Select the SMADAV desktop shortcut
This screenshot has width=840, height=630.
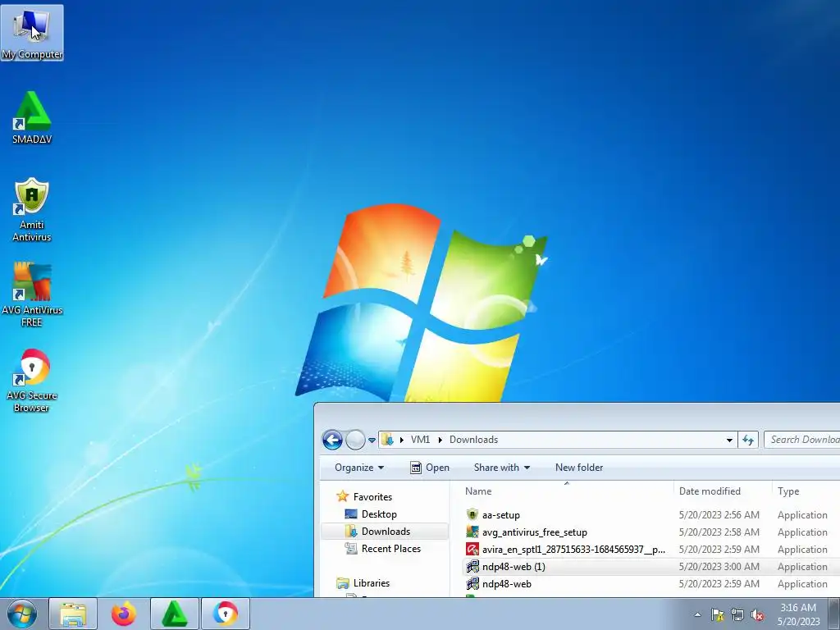tap(32, 118)
